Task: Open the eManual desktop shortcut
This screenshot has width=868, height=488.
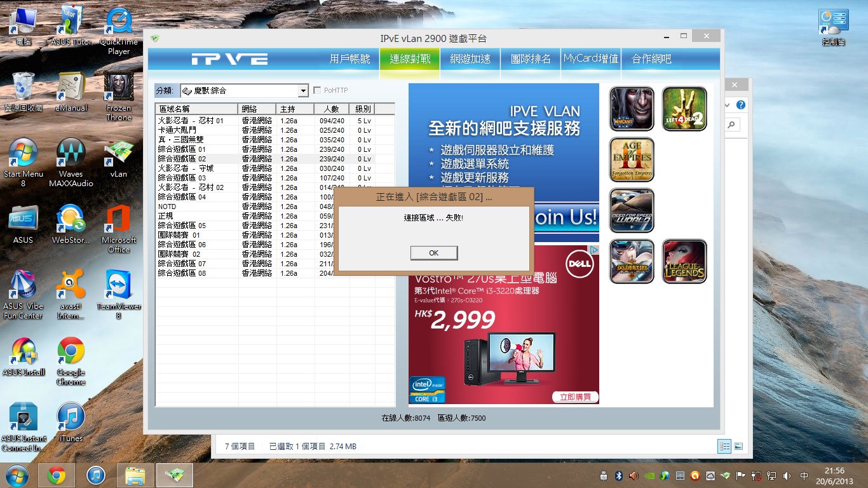Action: tap(71, 92)
